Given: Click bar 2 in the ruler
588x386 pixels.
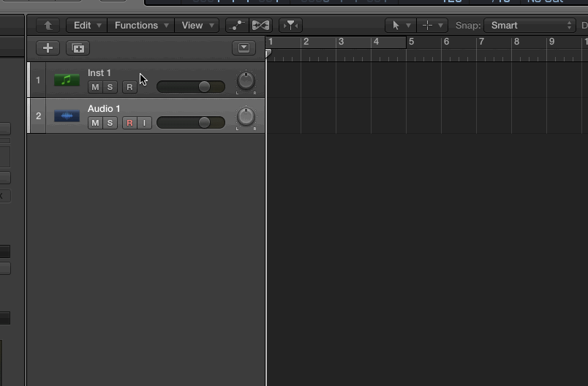Looking at the screenshot, I should 306,42.
